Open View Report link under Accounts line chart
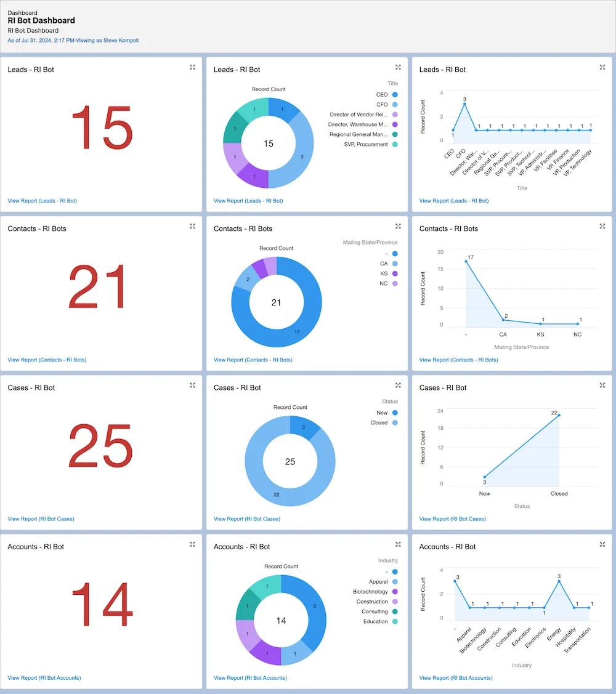 (x=456, y=677)
